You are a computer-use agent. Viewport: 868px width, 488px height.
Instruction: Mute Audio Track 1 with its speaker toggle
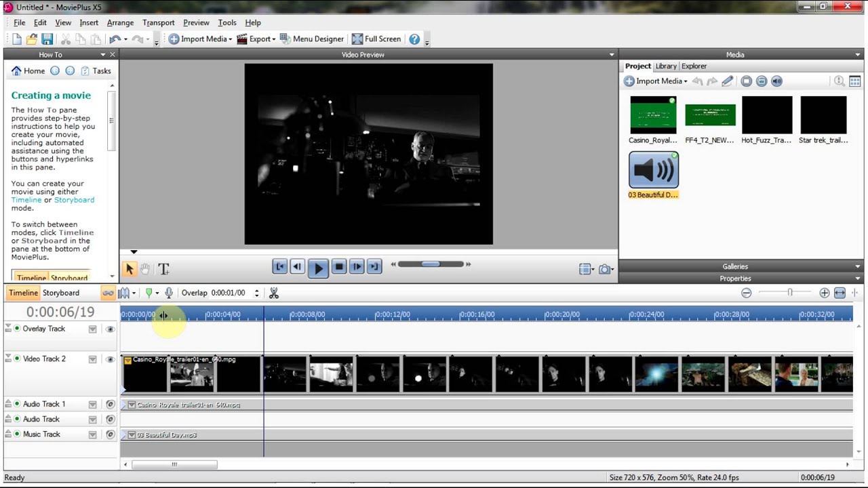coord(110,405)
